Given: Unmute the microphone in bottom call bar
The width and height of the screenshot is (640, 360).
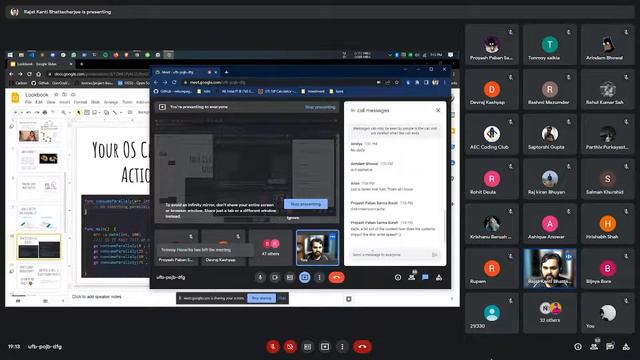Looking at the screenshot, I should 273,347.
